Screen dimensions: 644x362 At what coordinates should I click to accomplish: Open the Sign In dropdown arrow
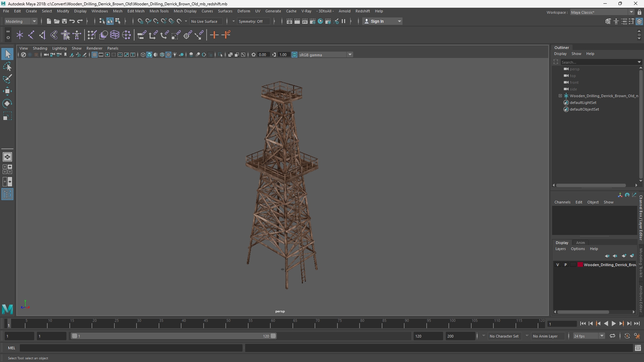pyautogui.click(x=399, y=21)
